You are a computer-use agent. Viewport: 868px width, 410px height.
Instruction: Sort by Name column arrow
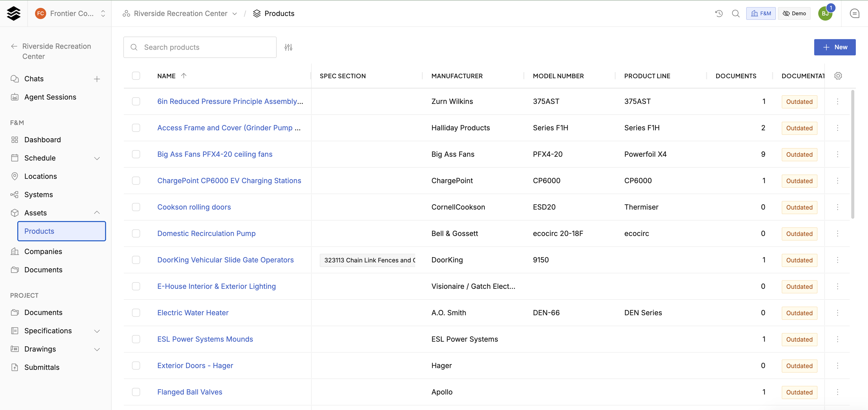coord(184,76)
